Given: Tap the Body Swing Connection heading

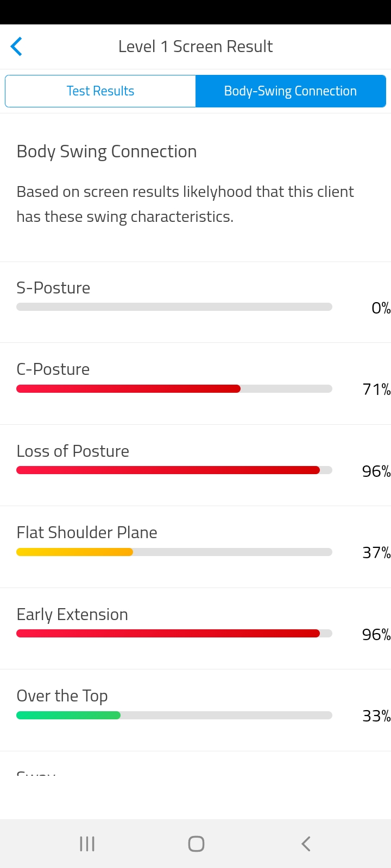Looking at the screenshot, I should [106, 152].
